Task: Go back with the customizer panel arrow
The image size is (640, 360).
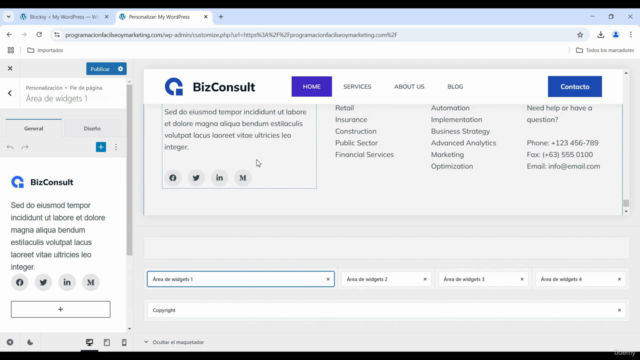Action: (x=10, y=93)
